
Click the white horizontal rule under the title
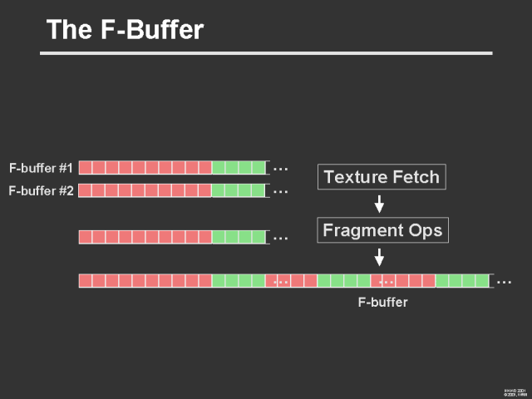coord(266,53)
